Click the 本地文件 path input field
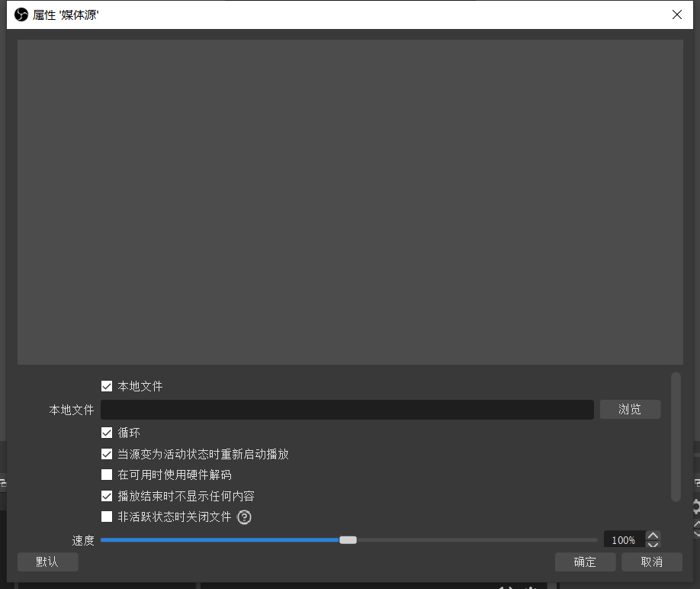700x589 pixels. pyautogui.click(x=347, y=410)
